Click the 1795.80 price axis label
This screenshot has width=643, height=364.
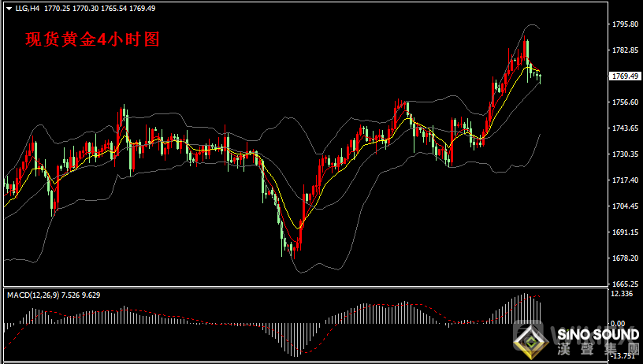tap(624, 24)
